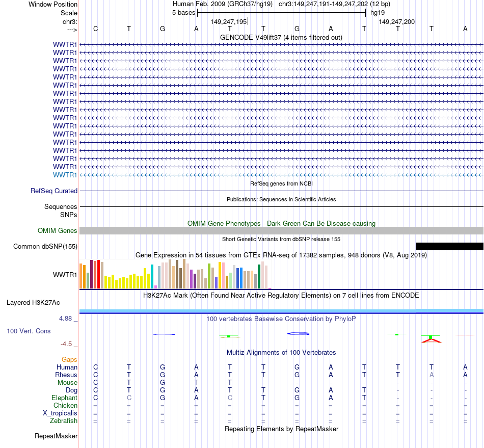Screen dimensions: 484x448
Task: Select the Mouse alignment row label
Action: pos(67,383)
